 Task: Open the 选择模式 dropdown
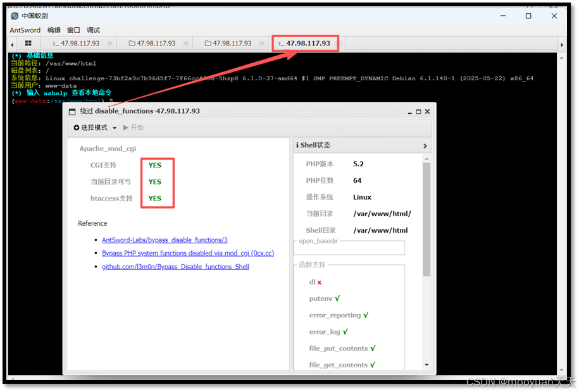coord(96,128)
